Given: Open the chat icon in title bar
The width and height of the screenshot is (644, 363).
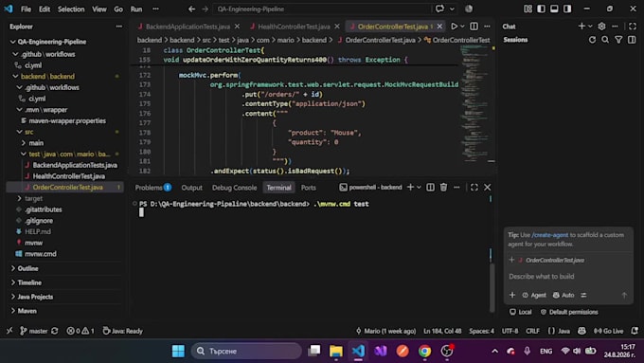Looking at the screenshot, I should [x=439, y=9].
